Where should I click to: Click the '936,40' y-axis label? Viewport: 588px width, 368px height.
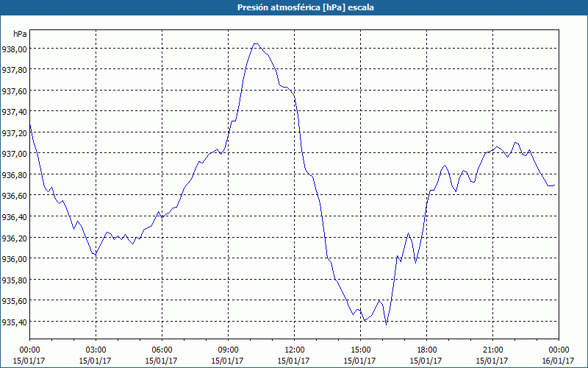(13, 216)
